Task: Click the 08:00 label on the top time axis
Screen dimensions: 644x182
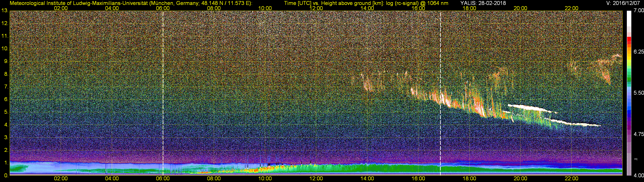Action: 214,8
